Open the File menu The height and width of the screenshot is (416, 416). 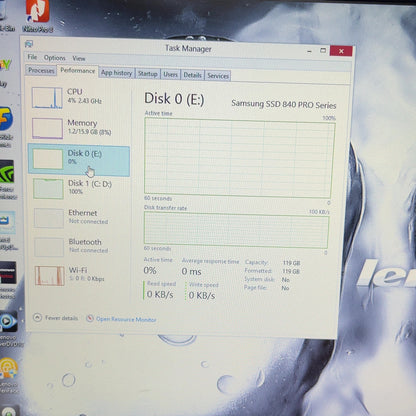point(32,57)
